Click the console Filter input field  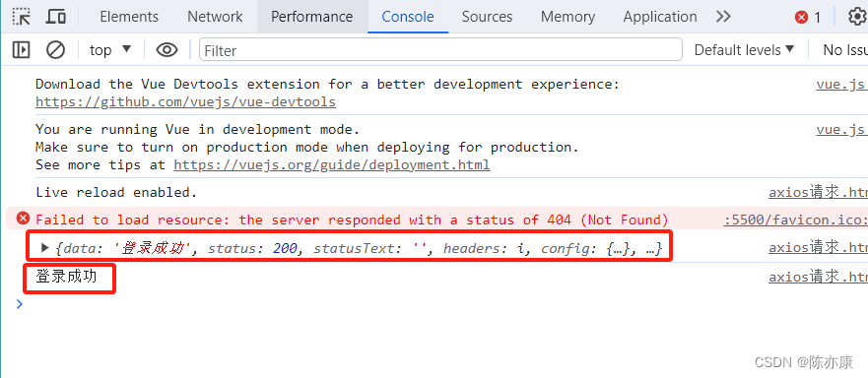tap(440, 50)
